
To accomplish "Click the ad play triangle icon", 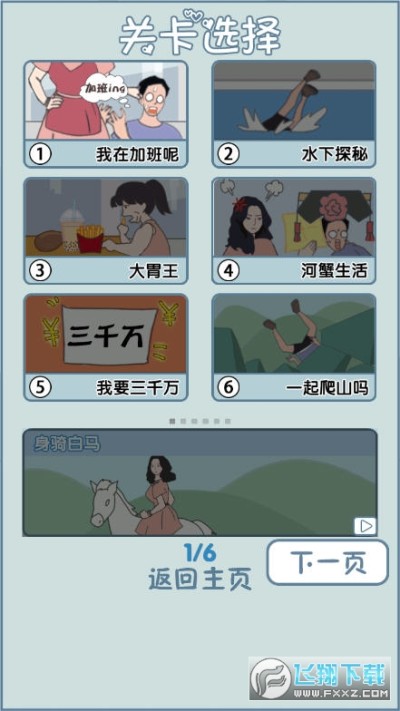I will point(366,526).
